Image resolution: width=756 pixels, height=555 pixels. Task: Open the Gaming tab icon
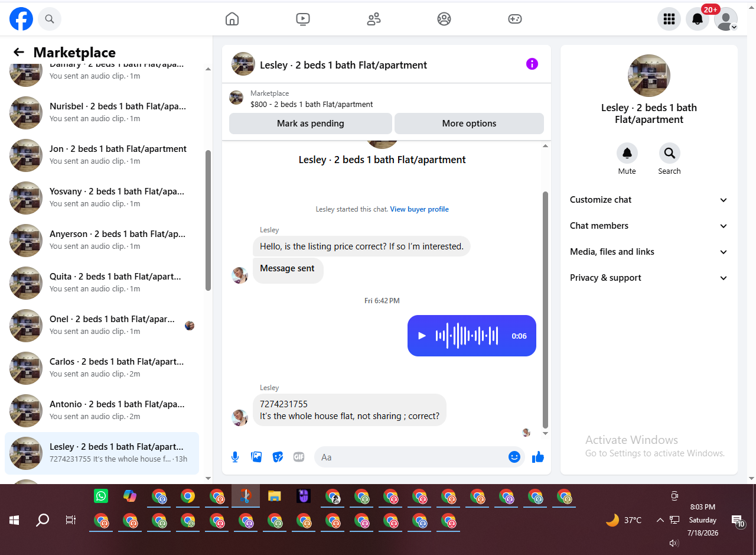(515, 19)
